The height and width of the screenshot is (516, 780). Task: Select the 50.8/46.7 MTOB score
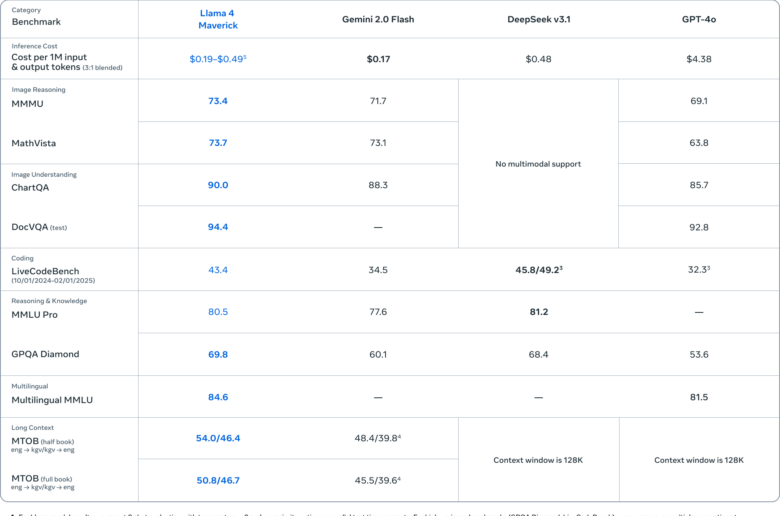218,481
